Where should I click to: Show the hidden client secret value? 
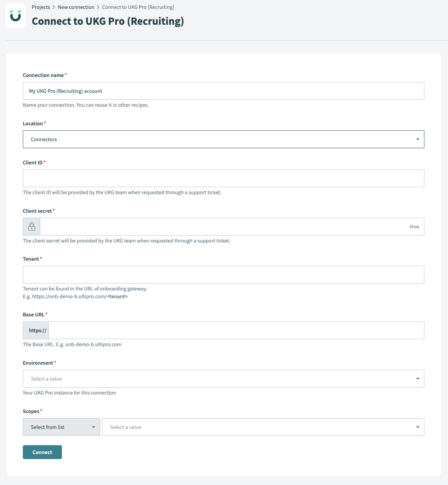pos(414,227)
